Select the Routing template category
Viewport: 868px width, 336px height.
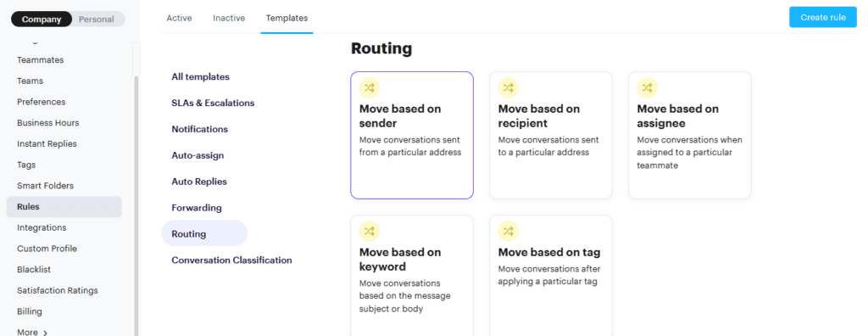[x=204, y=233]
